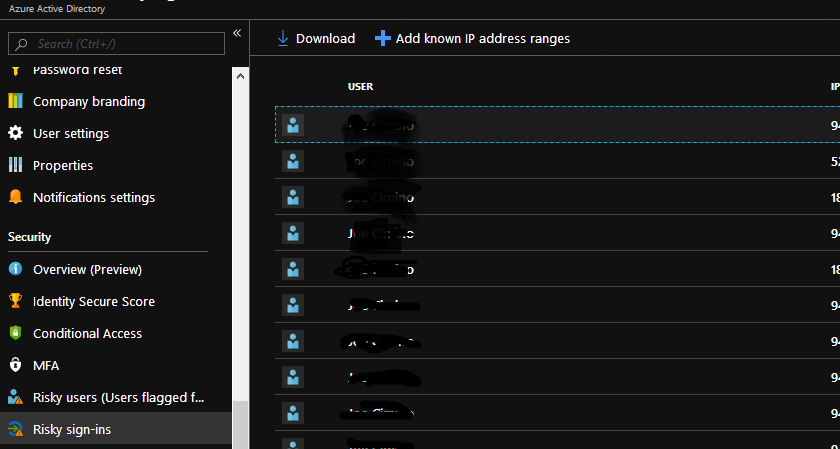Viewport: 840px width, 449px height.
Task: Click user avatar icon in highlighted first row
Action: [x=293, y=125]
